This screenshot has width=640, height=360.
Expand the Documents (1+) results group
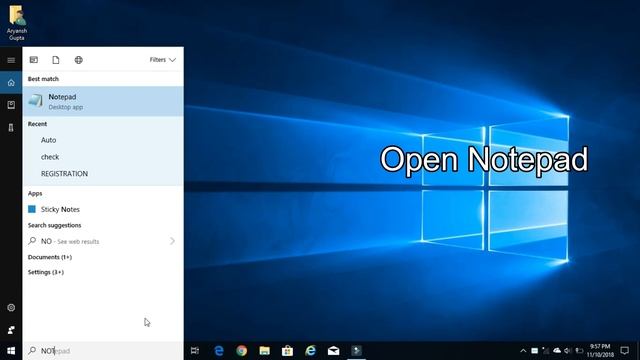click(50, 257)
